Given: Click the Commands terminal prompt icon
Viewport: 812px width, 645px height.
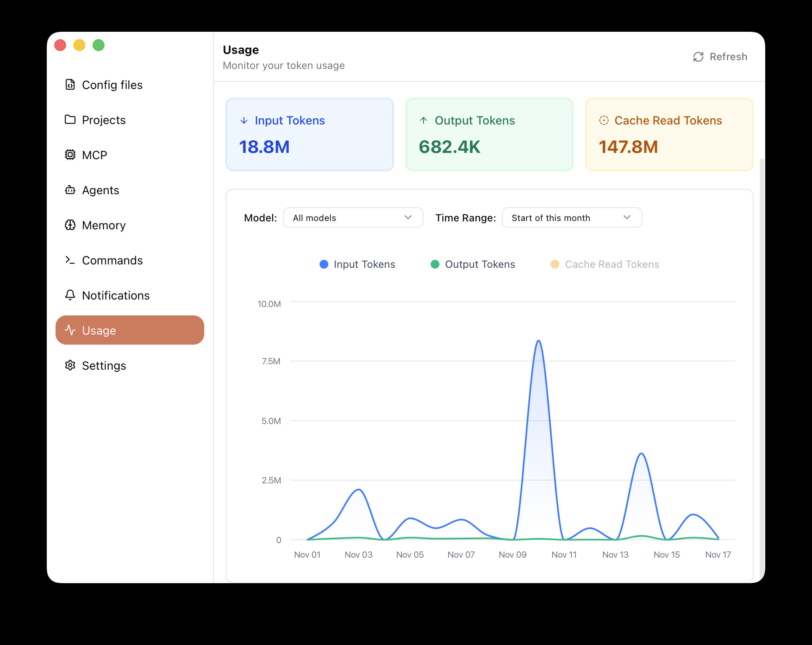Looking at the screenshot, I should point(70,260).
